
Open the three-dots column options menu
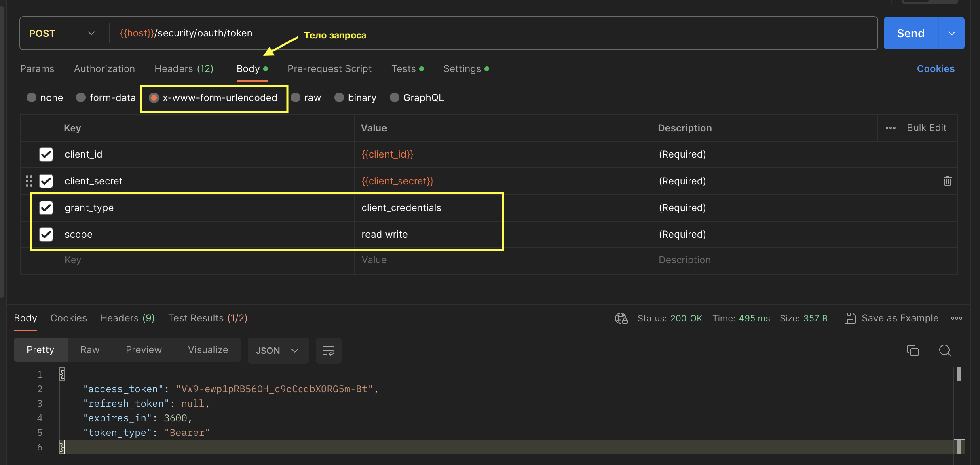point(890,128)
